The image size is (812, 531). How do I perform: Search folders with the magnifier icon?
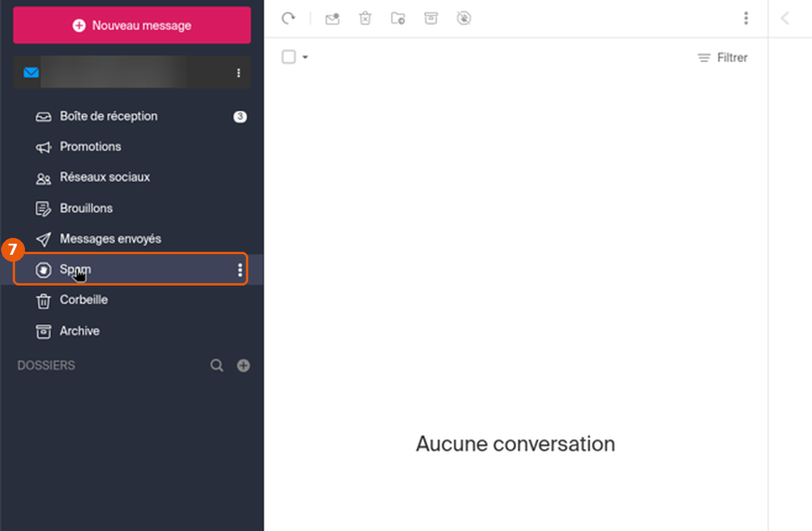(x=217, y=366)
